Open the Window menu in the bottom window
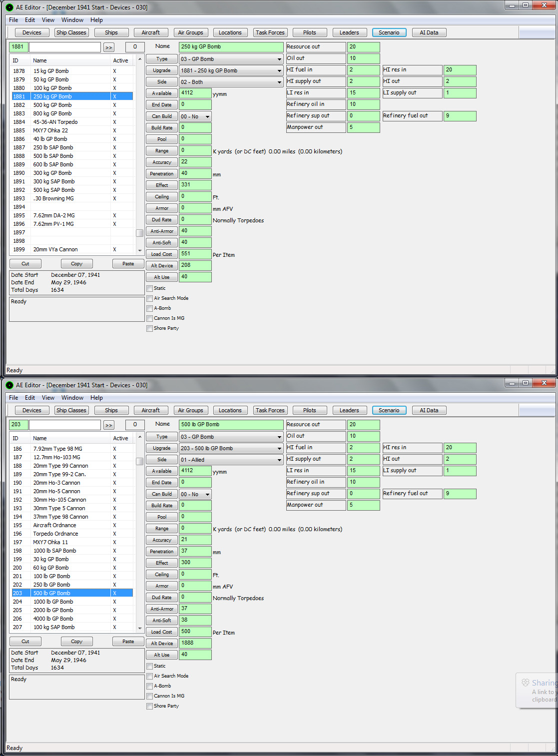 [72, 398]
